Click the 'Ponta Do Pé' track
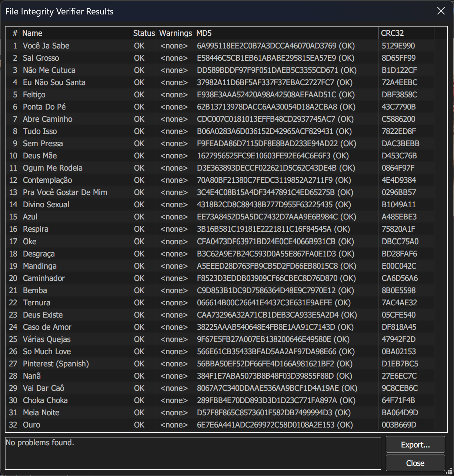The image size is (454, 476). click(x=44, y=107)
